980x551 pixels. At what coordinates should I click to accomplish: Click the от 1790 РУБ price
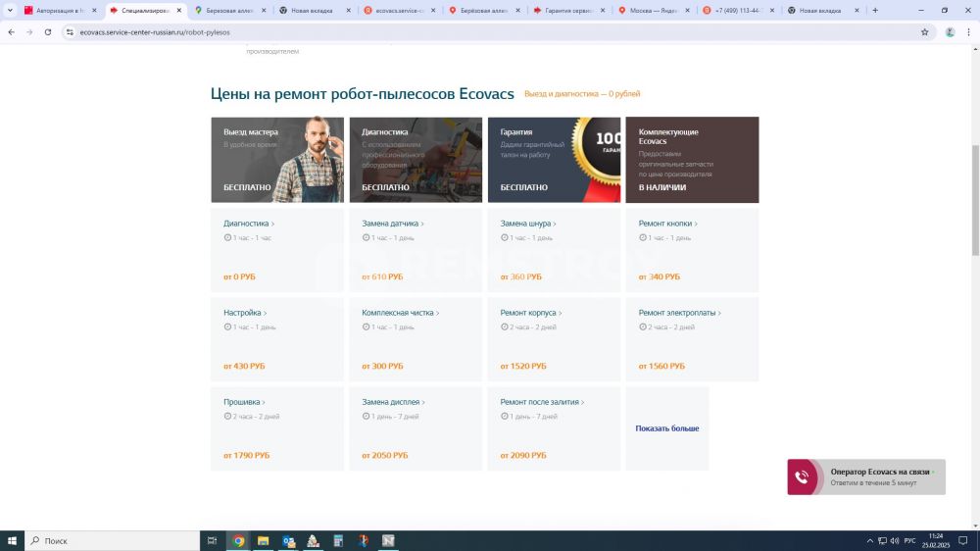[x=246, y=455]
